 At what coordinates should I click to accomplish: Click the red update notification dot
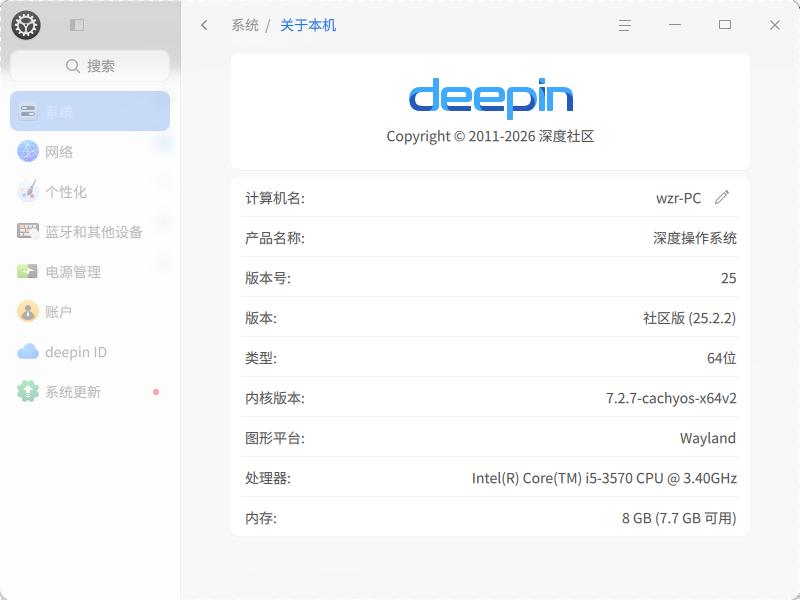click(x=156, y=392)
